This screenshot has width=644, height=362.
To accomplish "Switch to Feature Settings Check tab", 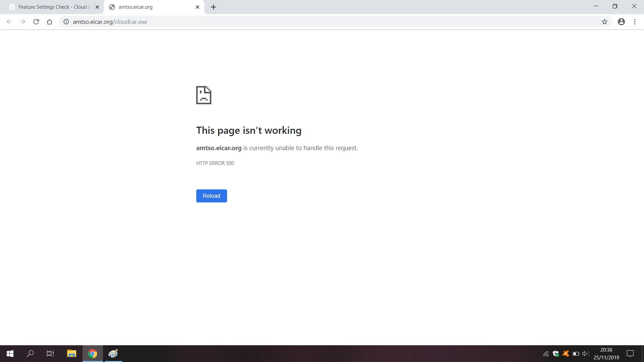I will (x=54, y=7).
